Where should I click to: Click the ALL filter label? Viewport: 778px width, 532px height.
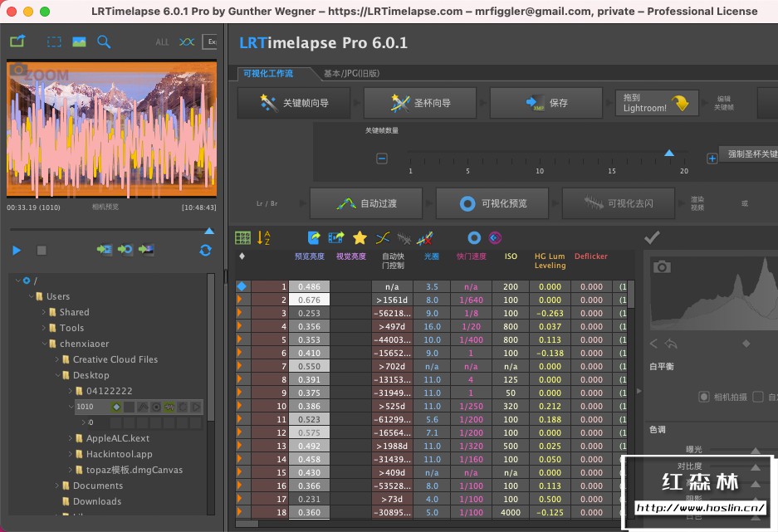click(x=162, y=42)
